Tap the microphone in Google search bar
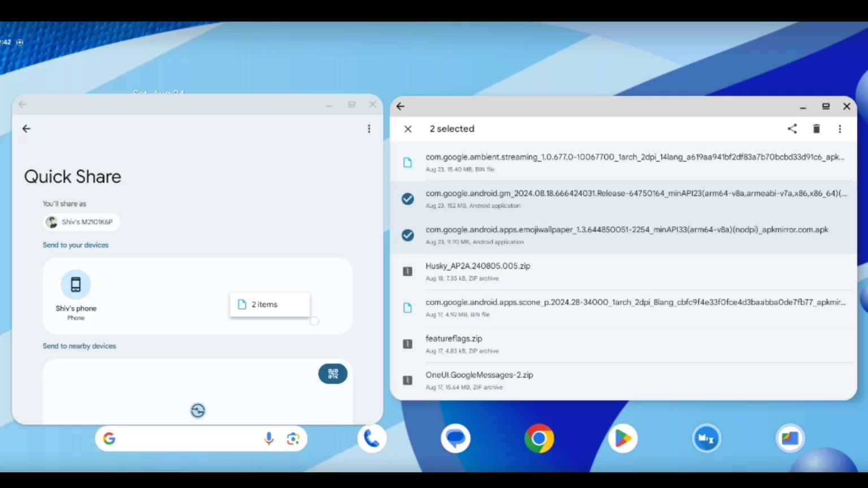Viewport: 868px width, 488px height. pos(269,439)
